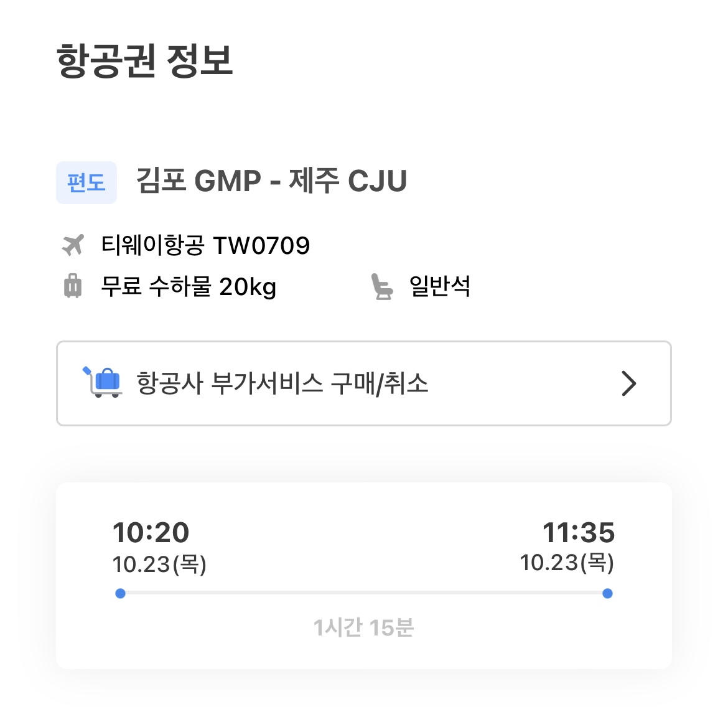Click the arrival time 11:35
Viewport: 728px width, 722px height.
click(x=579, y=533)
